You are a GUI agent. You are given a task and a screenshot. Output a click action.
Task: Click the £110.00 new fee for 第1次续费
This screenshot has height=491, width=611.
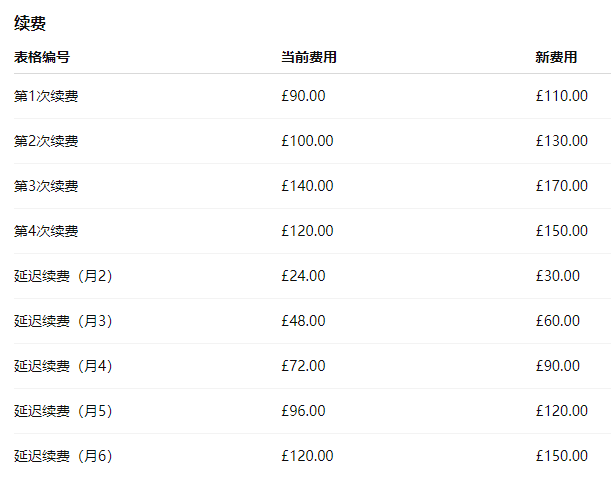coord(562,96)
